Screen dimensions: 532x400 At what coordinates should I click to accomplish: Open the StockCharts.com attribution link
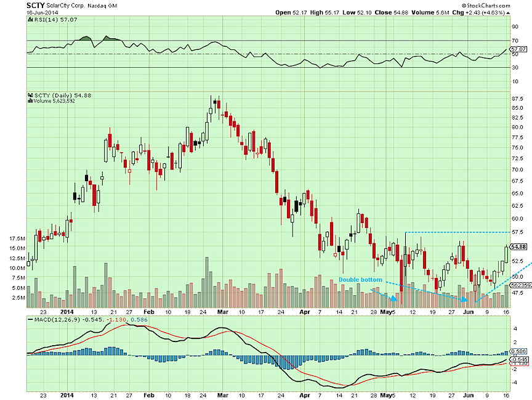(486, 6)
